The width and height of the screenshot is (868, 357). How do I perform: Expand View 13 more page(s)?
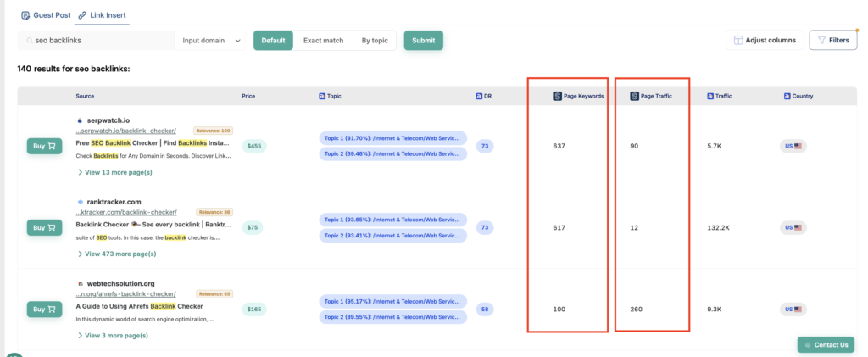tap(114, 172)
